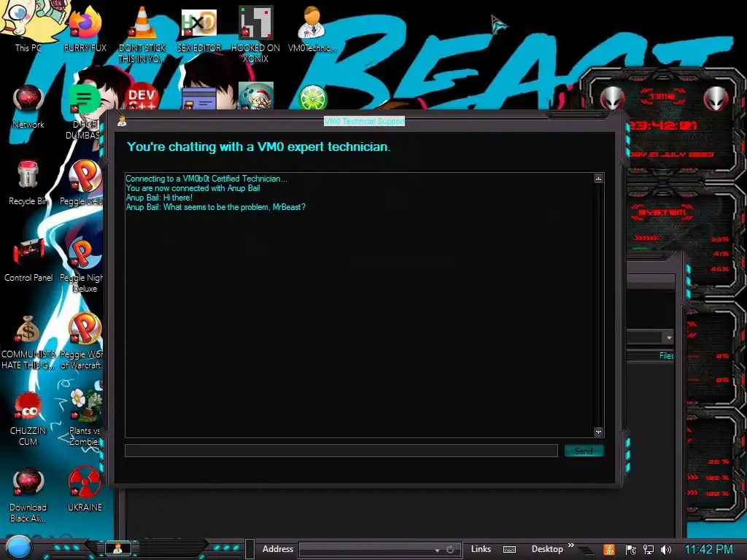Click the network tray icon

(x=648, y=550)
